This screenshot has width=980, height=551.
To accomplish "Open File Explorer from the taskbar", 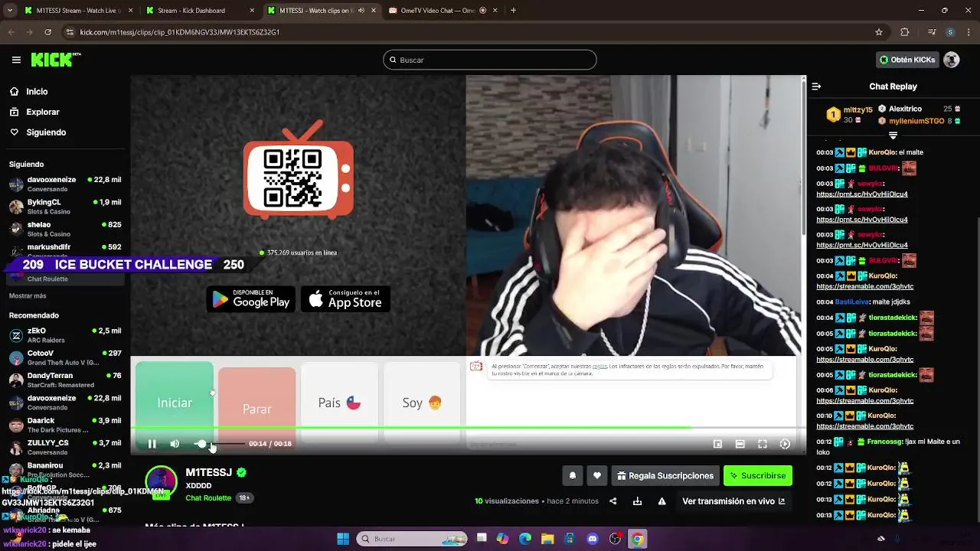I will tap(547, 539).
